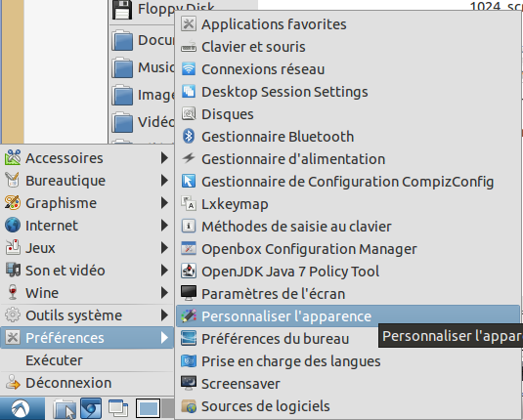Expand the Graphisme submenu arrow
The width and height of the screenshot is (523, 420).
click(164, 203)
